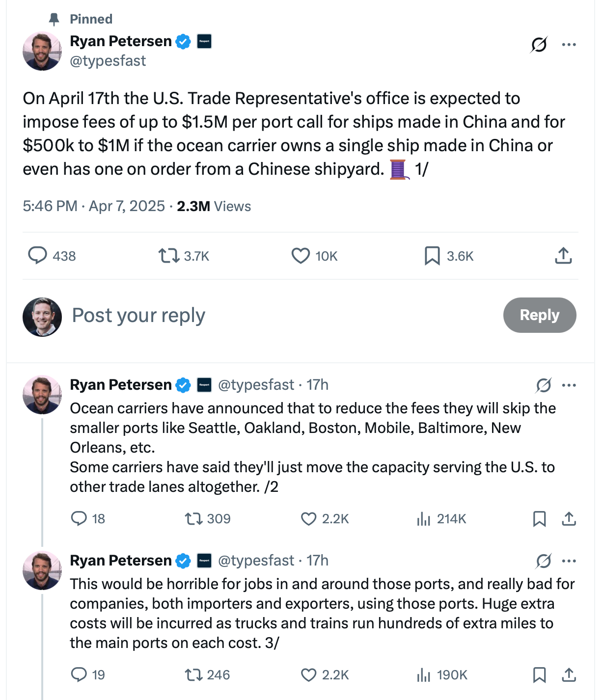
Task: Share the reply with 190K views
Action: pos(569,675)
